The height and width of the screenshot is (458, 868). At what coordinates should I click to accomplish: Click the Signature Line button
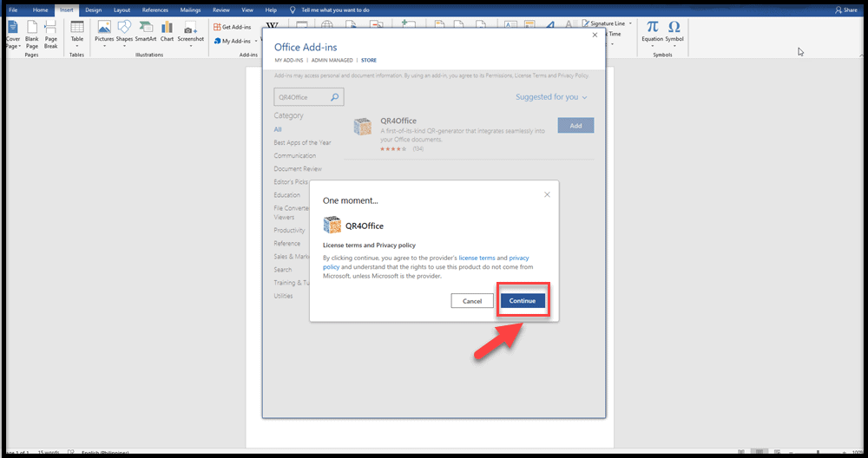pos(603,23)
